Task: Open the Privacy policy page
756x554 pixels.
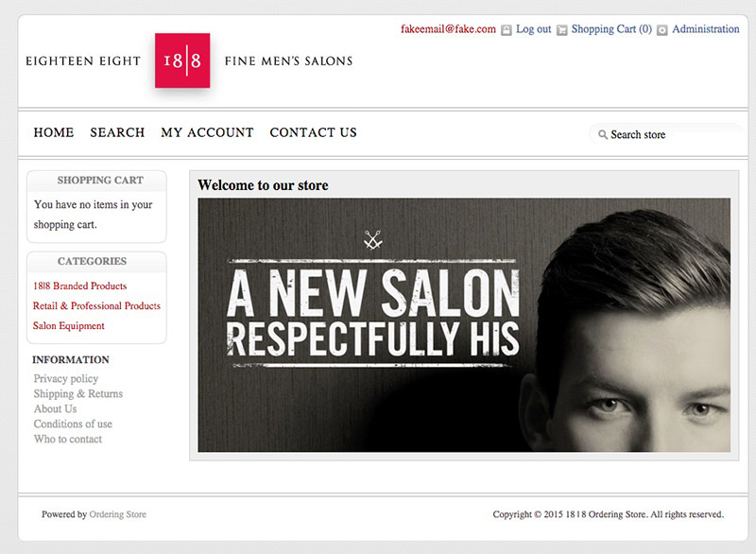Action: click(x=66, y=378)
